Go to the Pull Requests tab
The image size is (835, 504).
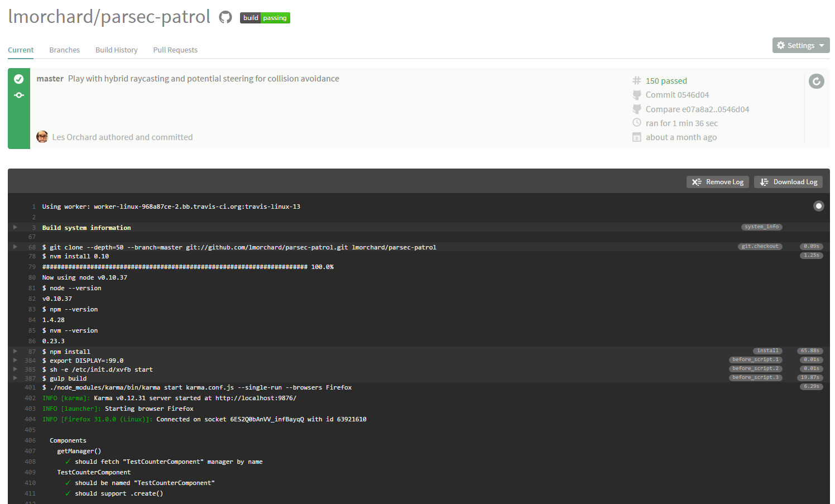coord(175,50)
